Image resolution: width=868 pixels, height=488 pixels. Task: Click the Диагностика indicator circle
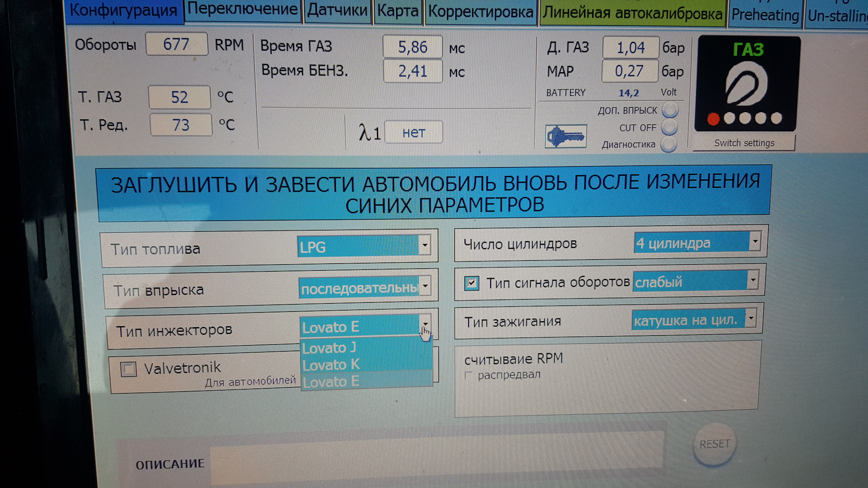pyautogui.click(x=668, y=145)
